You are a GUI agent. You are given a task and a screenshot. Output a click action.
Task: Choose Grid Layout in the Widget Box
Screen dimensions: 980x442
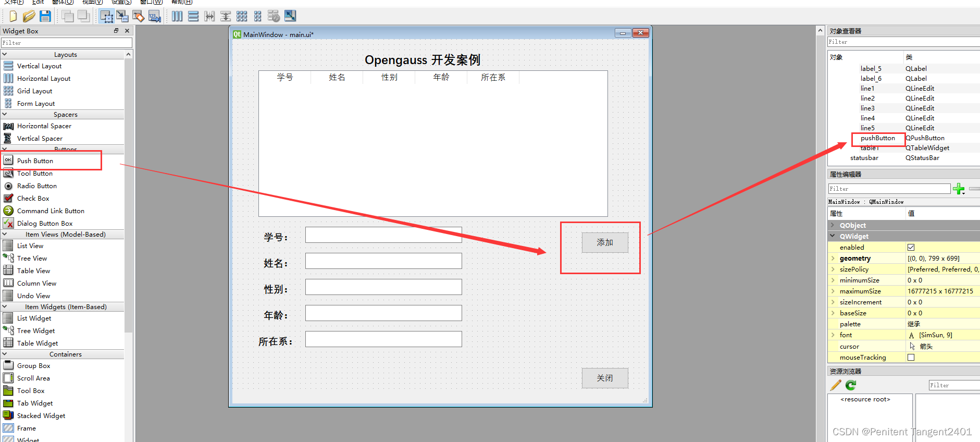point(34,91)
